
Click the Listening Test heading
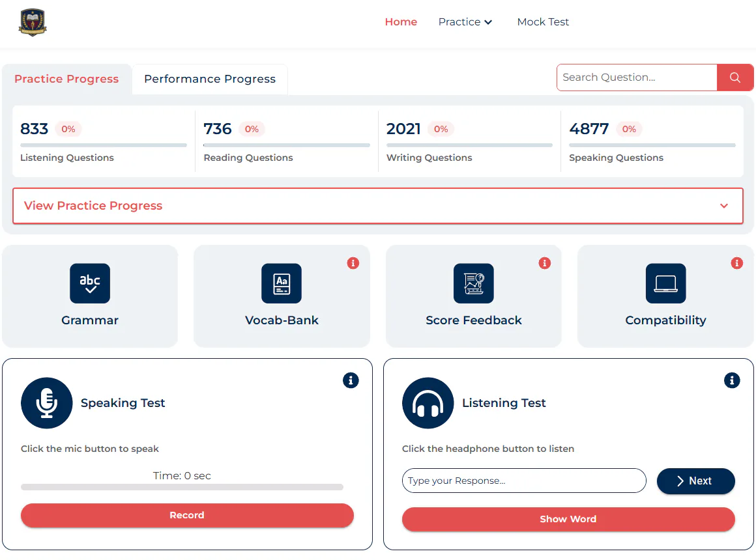tap(504, 403)
